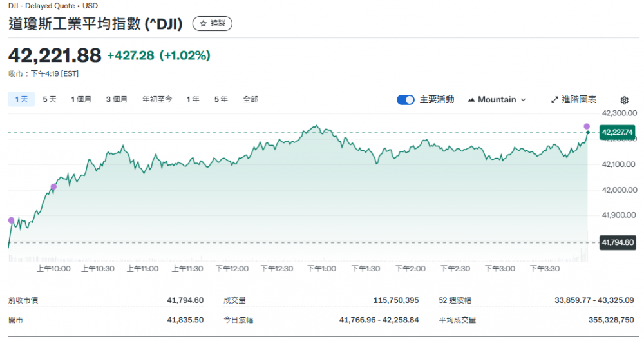Click the star icon in the 追蹤 button

[x=203, y=24]
